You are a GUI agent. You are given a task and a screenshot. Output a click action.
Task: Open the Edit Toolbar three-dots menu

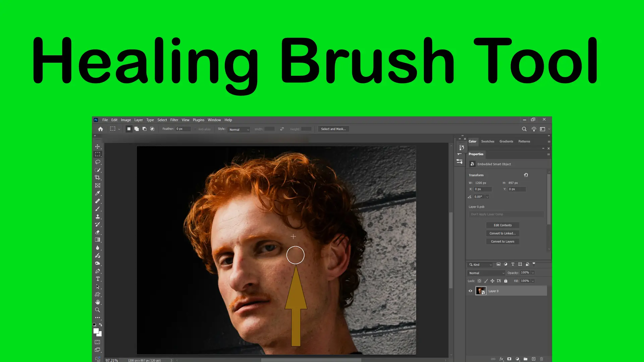tap(98, 317)
